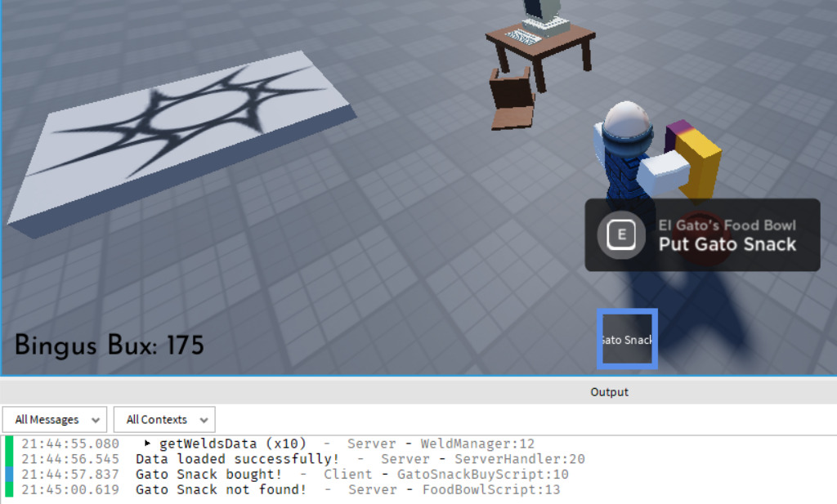Click the computer desk model

click(x=540, y=42)
